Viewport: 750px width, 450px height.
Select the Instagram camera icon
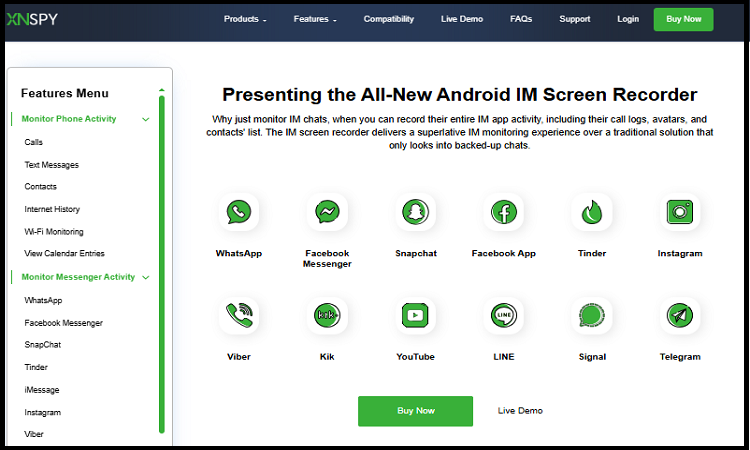coord(680,212)
